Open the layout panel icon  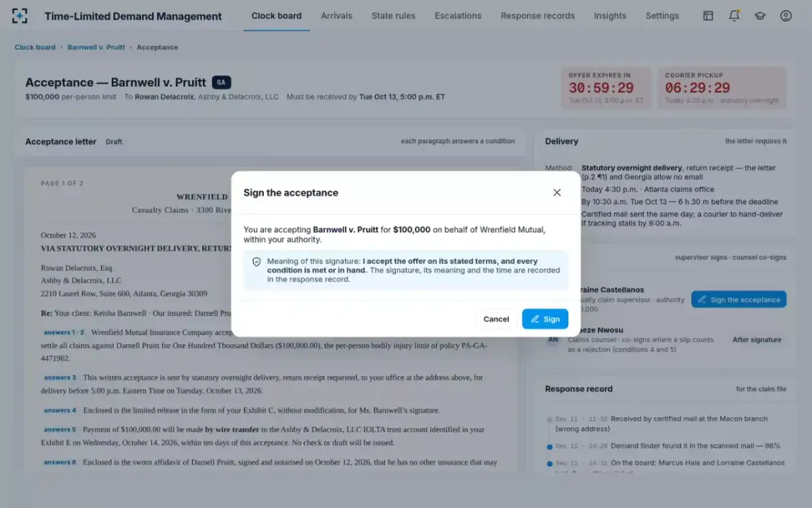[x=708, y=16]
